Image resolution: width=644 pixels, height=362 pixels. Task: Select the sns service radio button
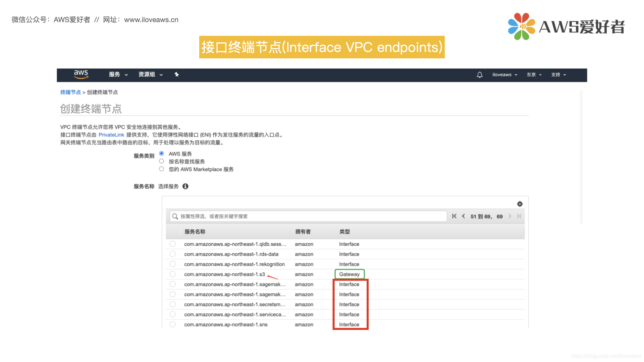click(x=172, y=324)
